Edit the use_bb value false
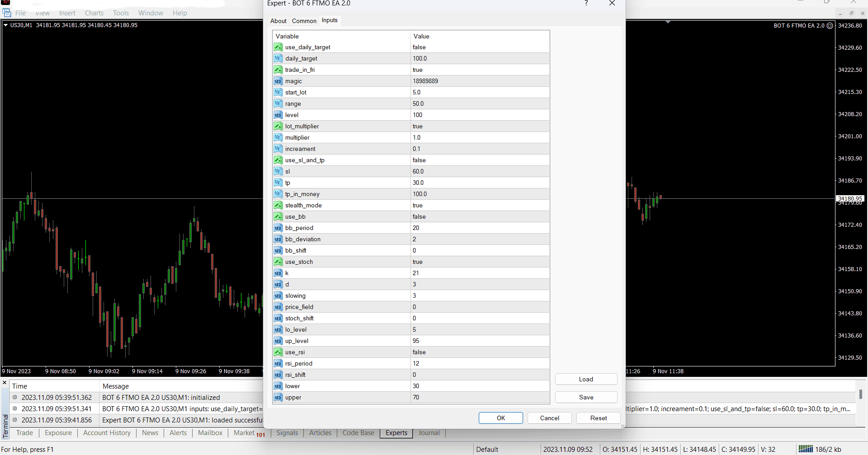This screenshot has height=455, width=868. 480,216
